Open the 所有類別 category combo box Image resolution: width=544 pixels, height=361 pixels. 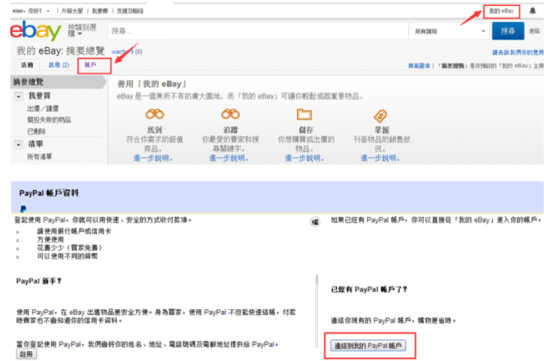click(450, 31)
